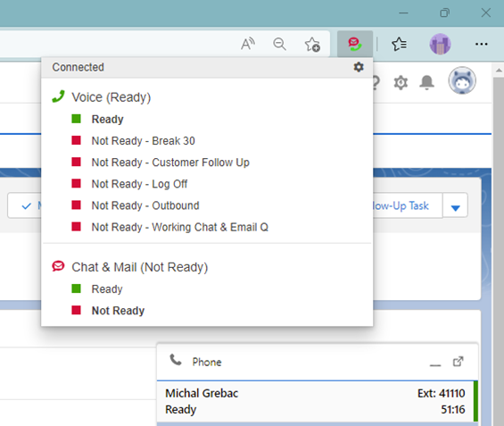This screenshot has height=426, width=504.
Task: Click the Salesforce setup gear icon
Action: pos(401,83)
